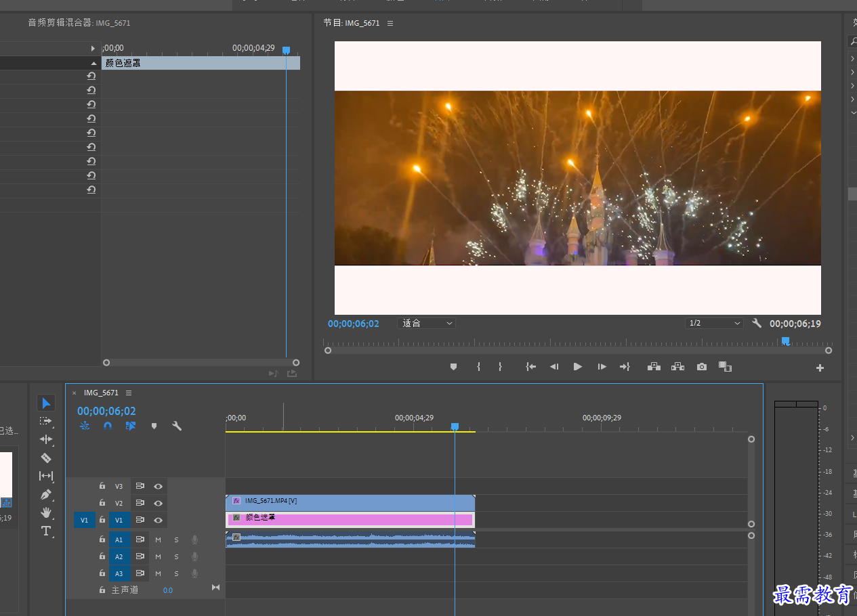Viewport: 857px width, 616px height.
Task: Enable voice-over record on A1
Action: pos(194,540)
